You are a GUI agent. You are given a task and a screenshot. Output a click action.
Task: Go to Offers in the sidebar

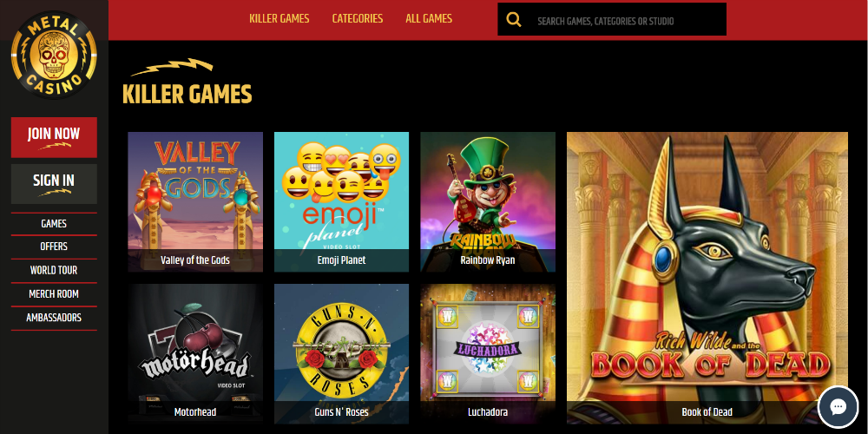tap(54, 247)
